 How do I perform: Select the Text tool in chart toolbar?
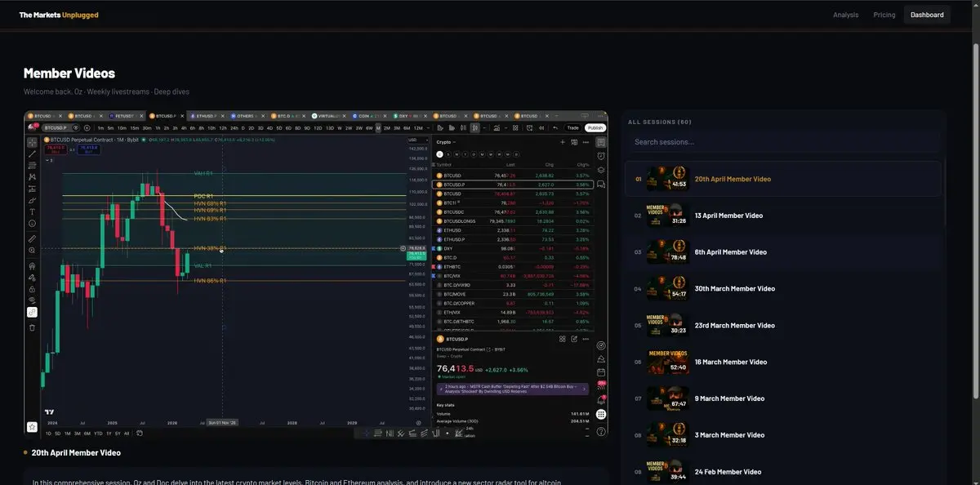[32, 212]
